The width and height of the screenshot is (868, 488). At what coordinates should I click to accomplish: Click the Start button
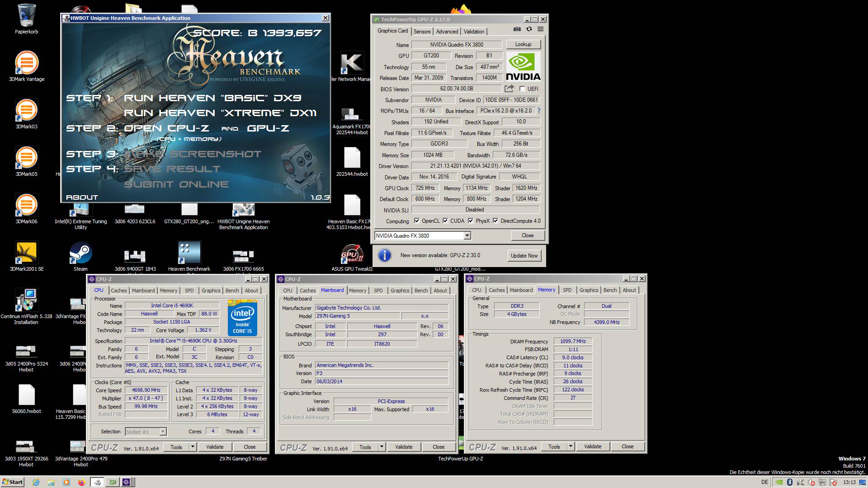pos(13,482)
